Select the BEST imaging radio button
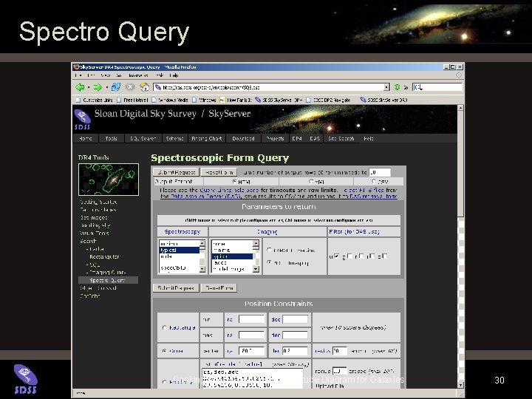The height and width of the screenshot is (399, 532). pyautogui.click(x=270, y=262)
